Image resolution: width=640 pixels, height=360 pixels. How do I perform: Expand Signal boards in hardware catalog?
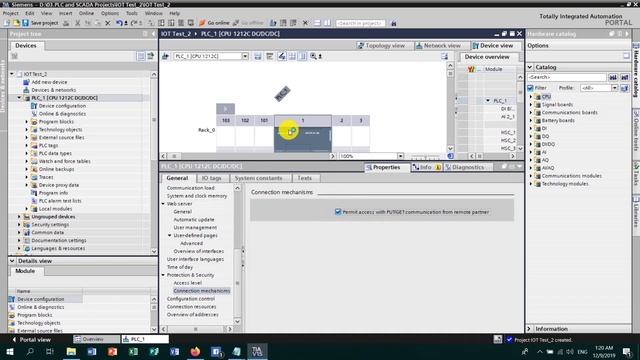click(x=531, y=104)
